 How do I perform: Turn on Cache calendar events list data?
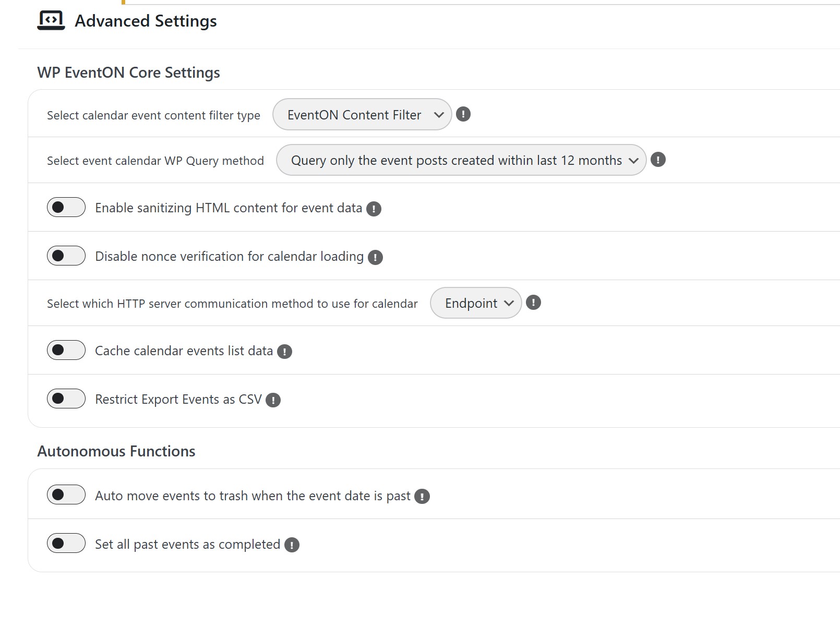point(66,350)
